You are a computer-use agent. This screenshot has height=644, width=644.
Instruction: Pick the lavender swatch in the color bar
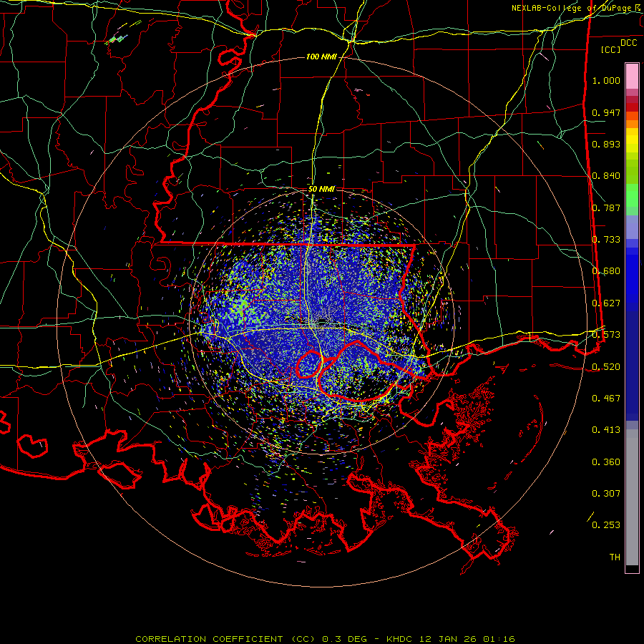coord(632,227)
